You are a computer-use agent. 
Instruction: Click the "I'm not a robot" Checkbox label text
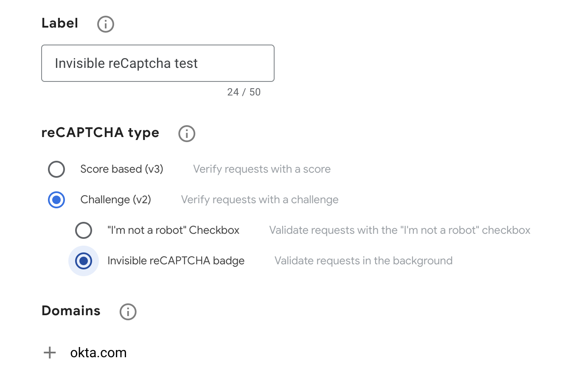click(173, 230)
